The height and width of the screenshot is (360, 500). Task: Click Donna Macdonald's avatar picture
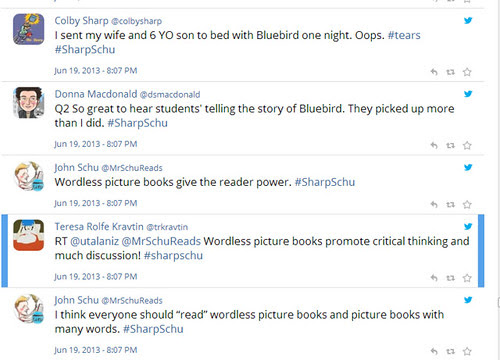click(x=28, y=103)
